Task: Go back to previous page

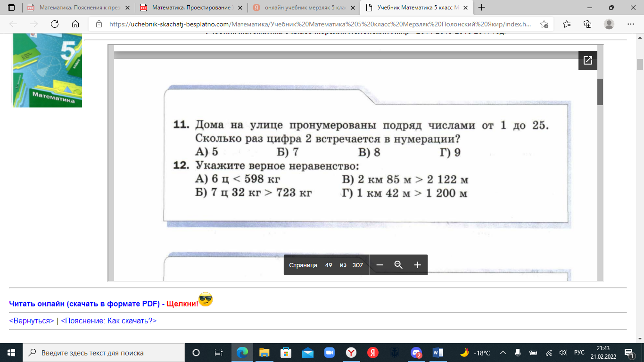Action: point(13,25)
